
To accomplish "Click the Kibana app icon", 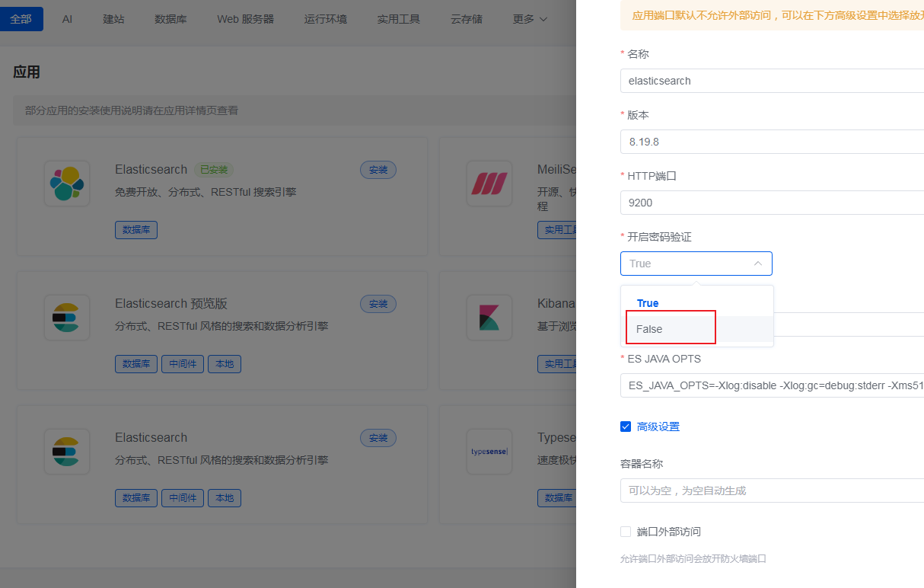I will click(x=489, y=318).
